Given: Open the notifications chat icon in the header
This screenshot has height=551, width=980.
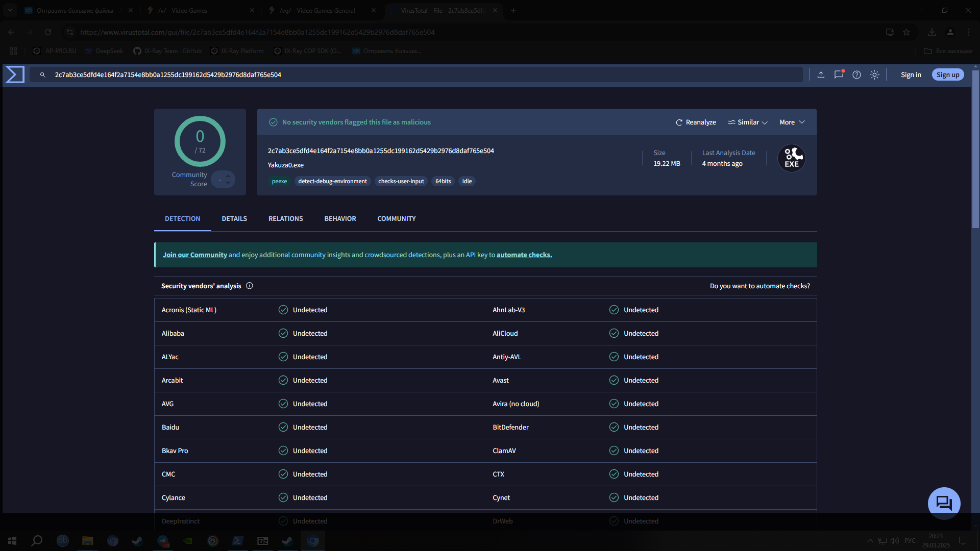Looking at the screenshot, I should click(x=839, y=74).
